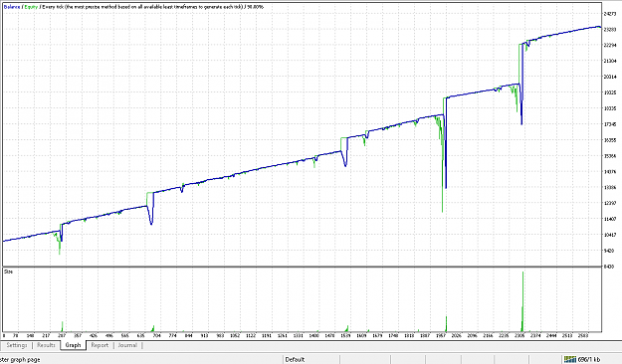Click the 12397 value on the price axis
622x364 pixels.
(x=609, y=203)
